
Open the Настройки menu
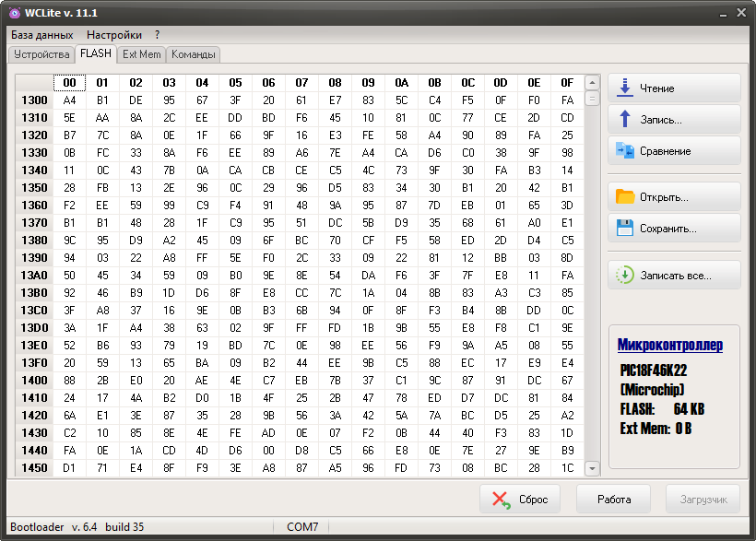(x=114, y=35)
